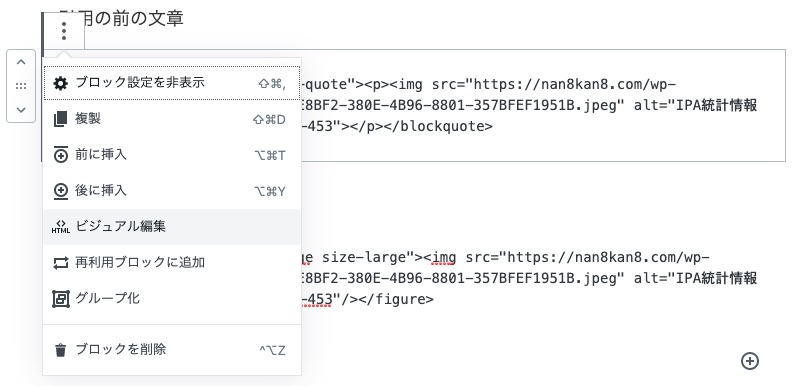
Task: Move block up with chevron arrow
Action: 21,62
